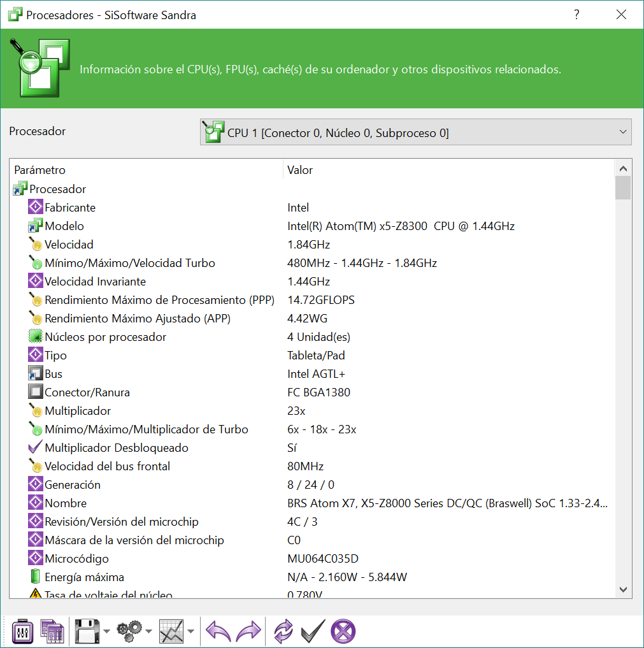Click the Multiplicador Desbloqueado checkmark icon
This screenshot has height=648, width=644.
(x=36, y=447)
